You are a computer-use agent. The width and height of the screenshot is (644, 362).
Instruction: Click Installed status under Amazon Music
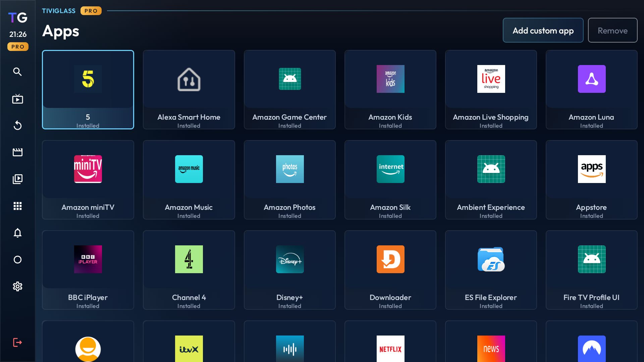189,216
